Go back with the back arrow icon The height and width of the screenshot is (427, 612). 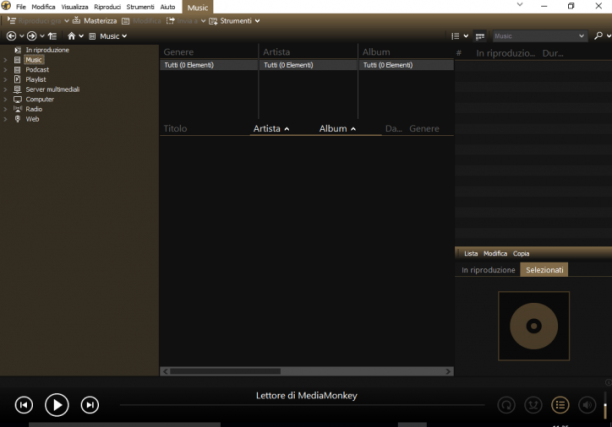(11, 36)
